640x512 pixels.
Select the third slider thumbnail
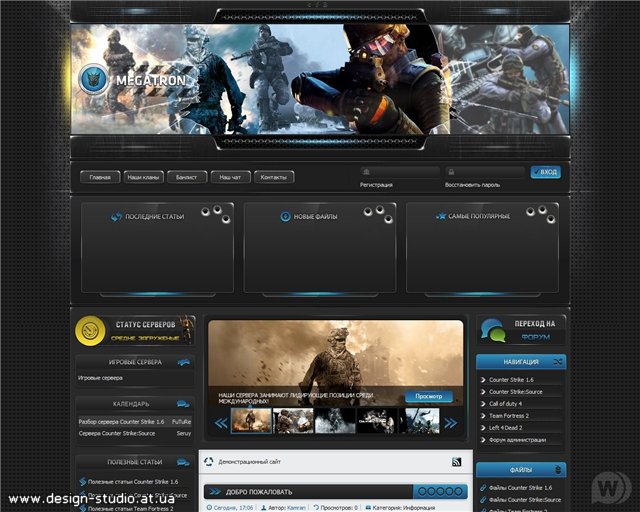(x=335, y=421)
